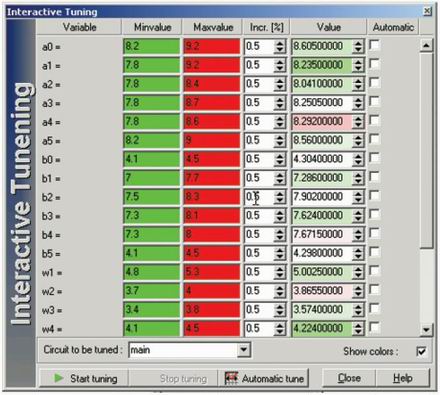
Task: Enable Automatic checkbox for a0
Action: point(375,45)
